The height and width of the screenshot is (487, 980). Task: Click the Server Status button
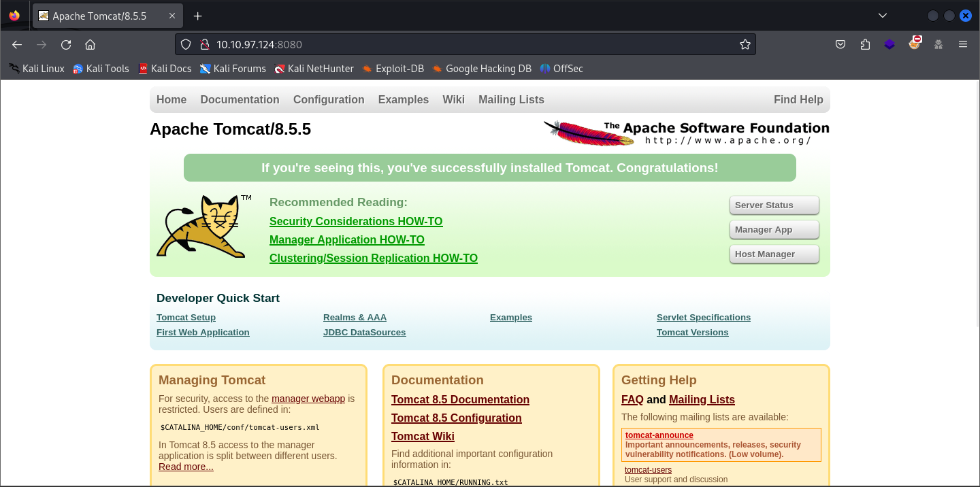click(774, 205)
